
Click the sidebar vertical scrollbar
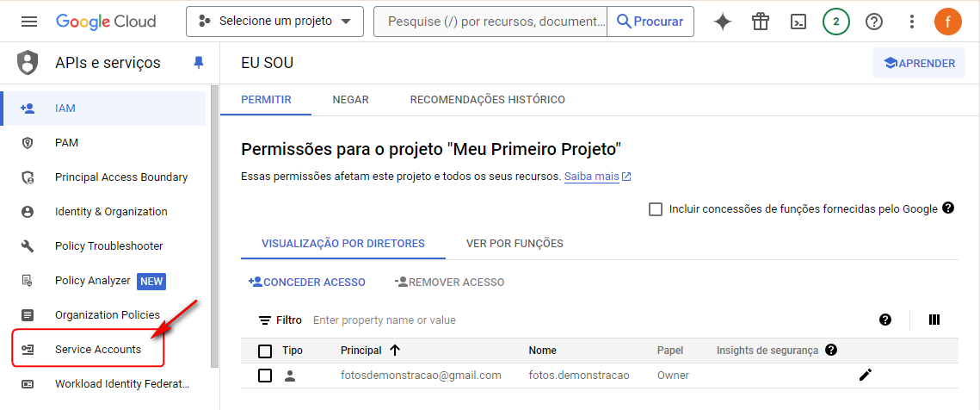click(x=215, y=226)
